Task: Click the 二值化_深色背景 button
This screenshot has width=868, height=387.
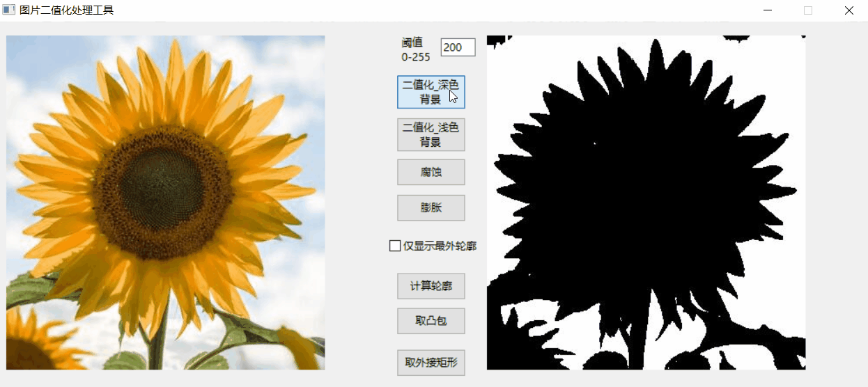Action: (x=431, y=92)
